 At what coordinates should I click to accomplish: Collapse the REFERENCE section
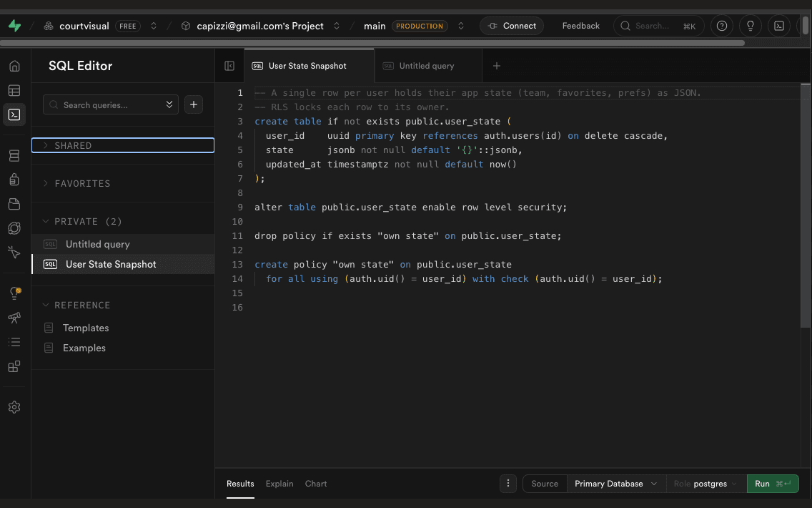coord(123,306)
